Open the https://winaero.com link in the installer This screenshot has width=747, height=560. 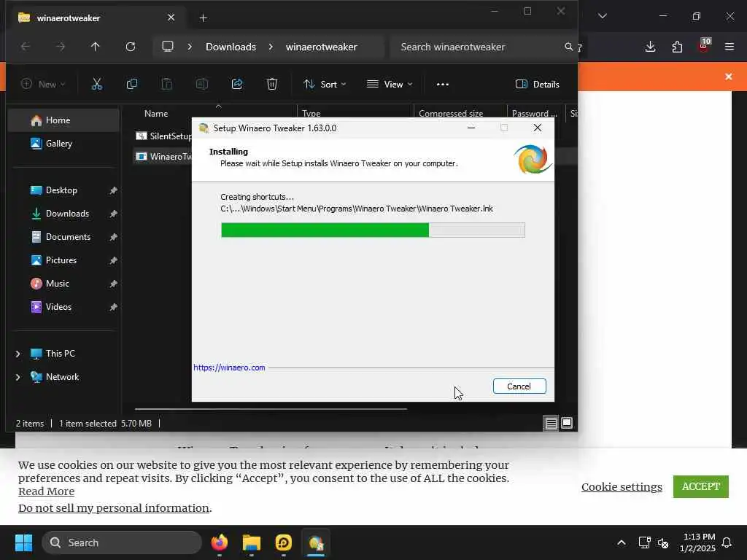(x=229, y=367)
